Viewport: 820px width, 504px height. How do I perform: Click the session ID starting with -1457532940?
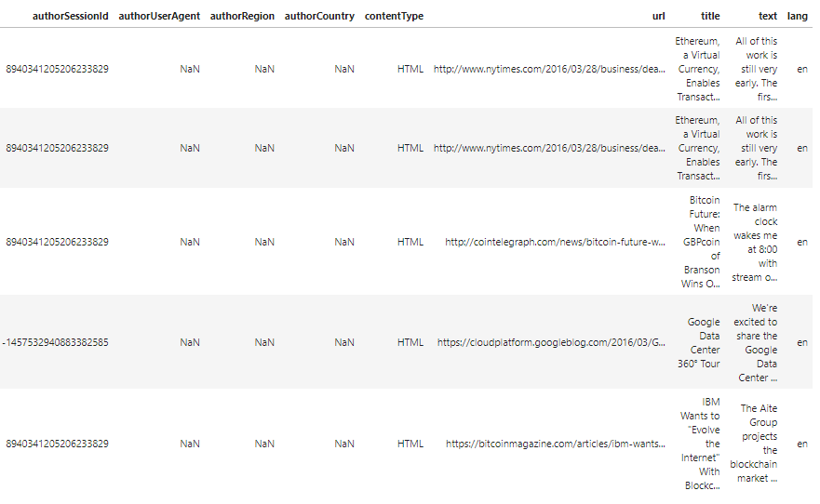56,342
